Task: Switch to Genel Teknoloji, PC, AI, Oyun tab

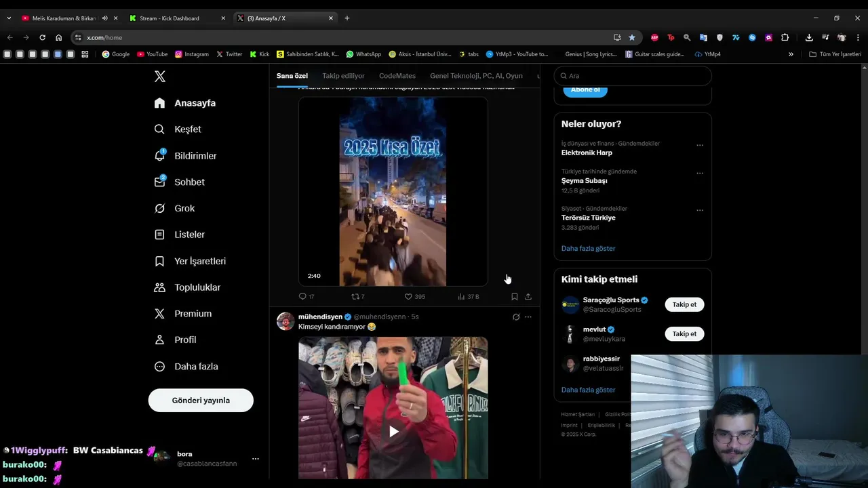Action: (476, 76)
